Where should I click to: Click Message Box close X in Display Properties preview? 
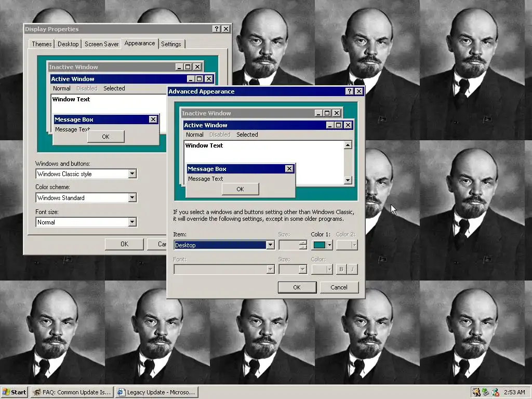tap(153, 119)
